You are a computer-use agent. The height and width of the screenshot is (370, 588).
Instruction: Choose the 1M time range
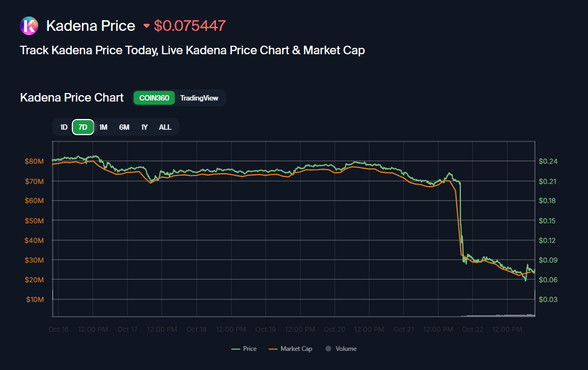point(103,127)
